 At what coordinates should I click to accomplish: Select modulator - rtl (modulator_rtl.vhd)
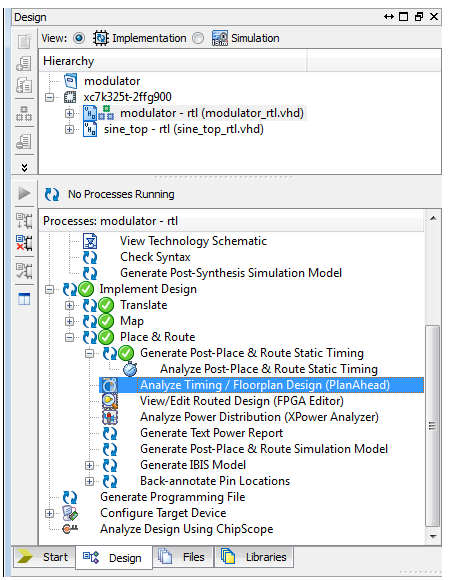212,113
